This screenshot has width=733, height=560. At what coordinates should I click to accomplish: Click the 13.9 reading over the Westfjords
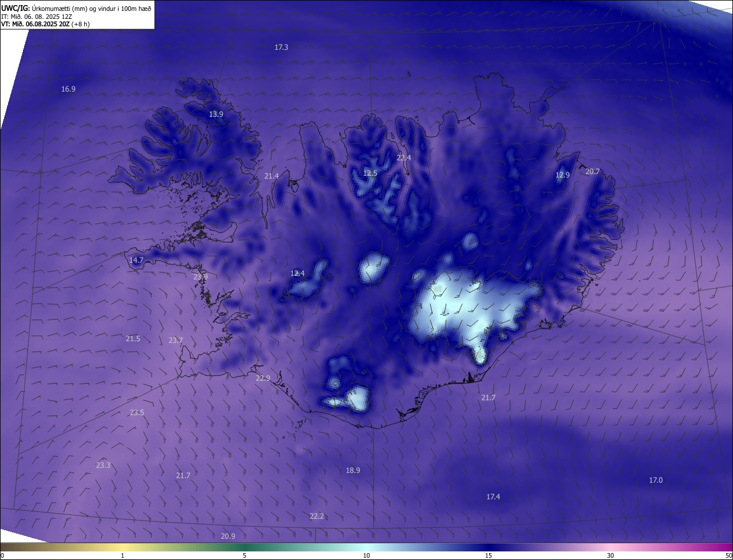point(216,115)
